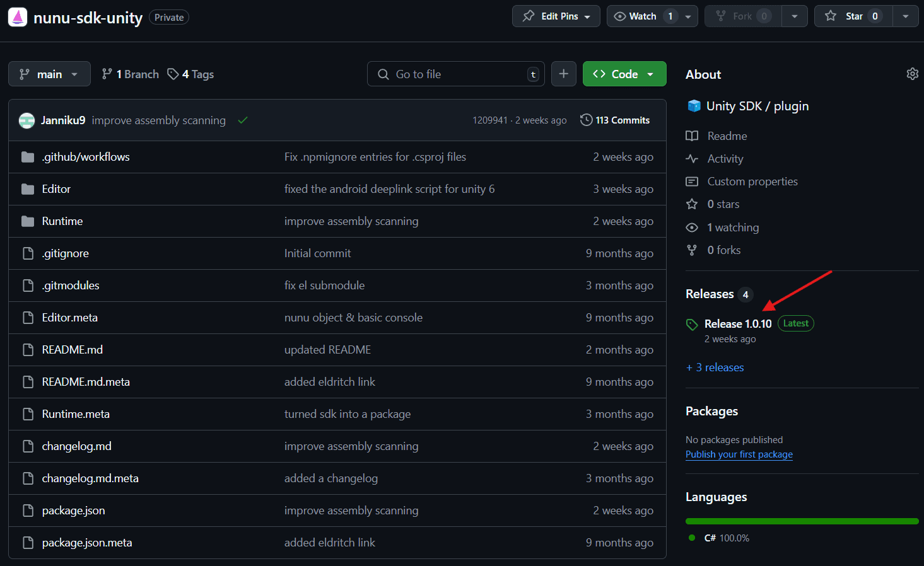Screen dimensions: 924x566
Task: Expand the Edit Pins dropdown
Action: click(556, 16)
